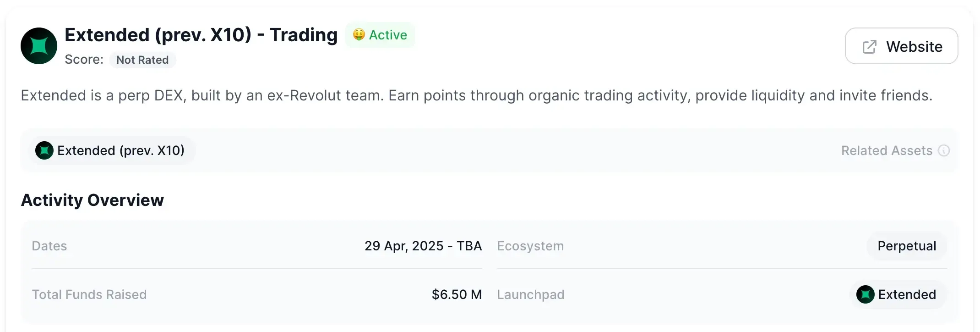980x332 pixels.
Task: Click the Activity Overview heading
Action: pyautogui.click(x=93, y=200)
